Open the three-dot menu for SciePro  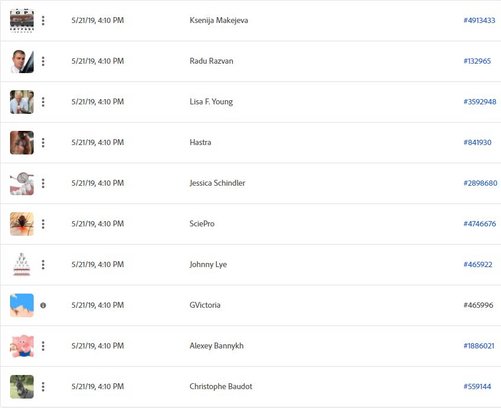(43, 224)
